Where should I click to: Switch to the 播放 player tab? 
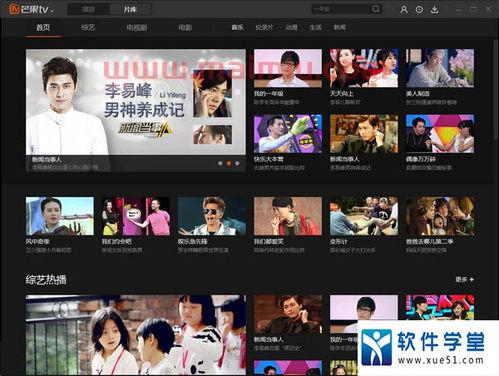(88, 9)
